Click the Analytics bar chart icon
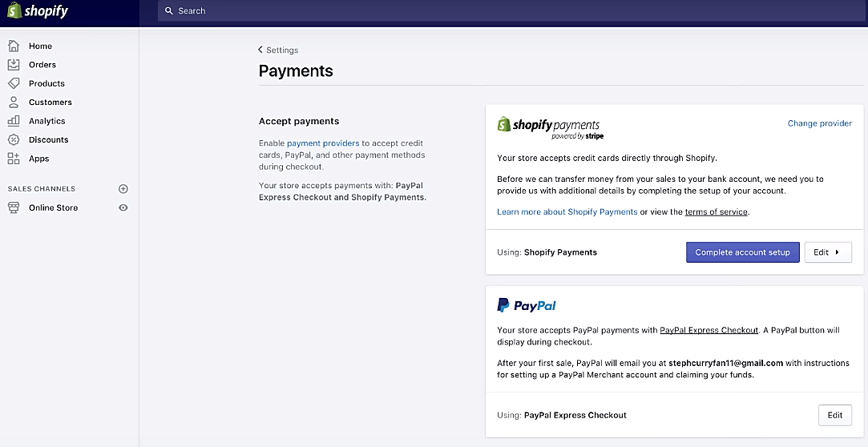This screenshot has height=447, width=868. [x=14, y=121]
